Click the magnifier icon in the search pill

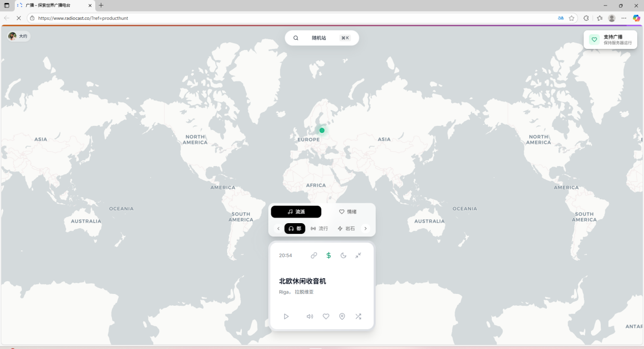tap(296, 38)
